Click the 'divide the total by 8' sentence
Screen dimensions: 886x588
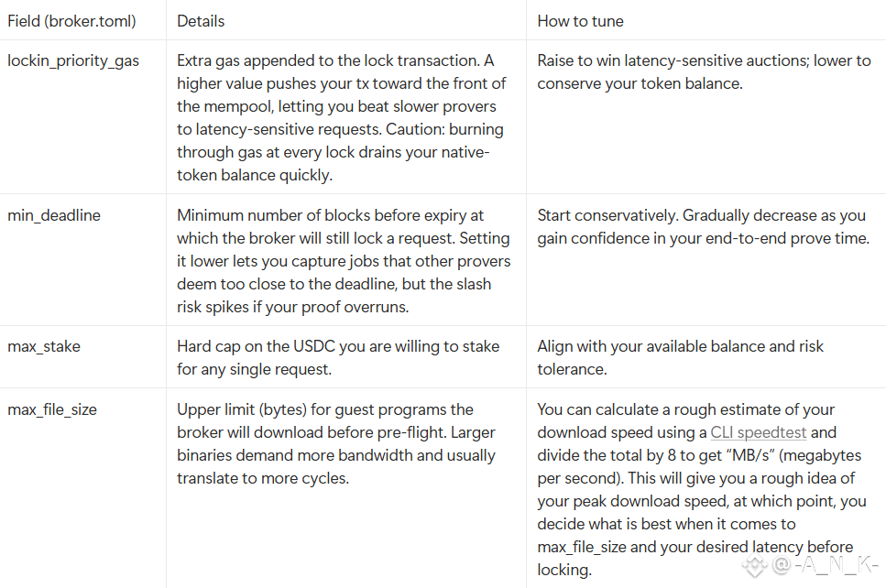(699, 467)
